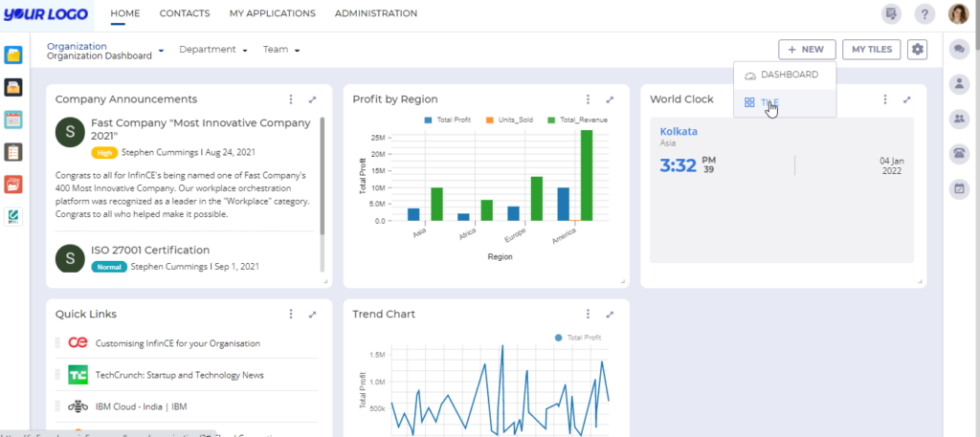
Task: Open the help question mark icon
Action: (924, 13)
